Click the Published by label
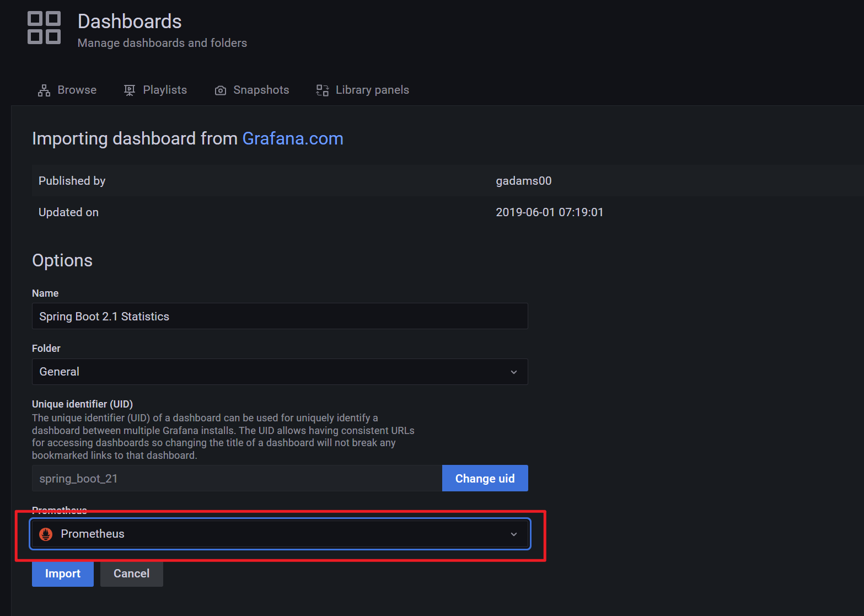 pos(72,181)
